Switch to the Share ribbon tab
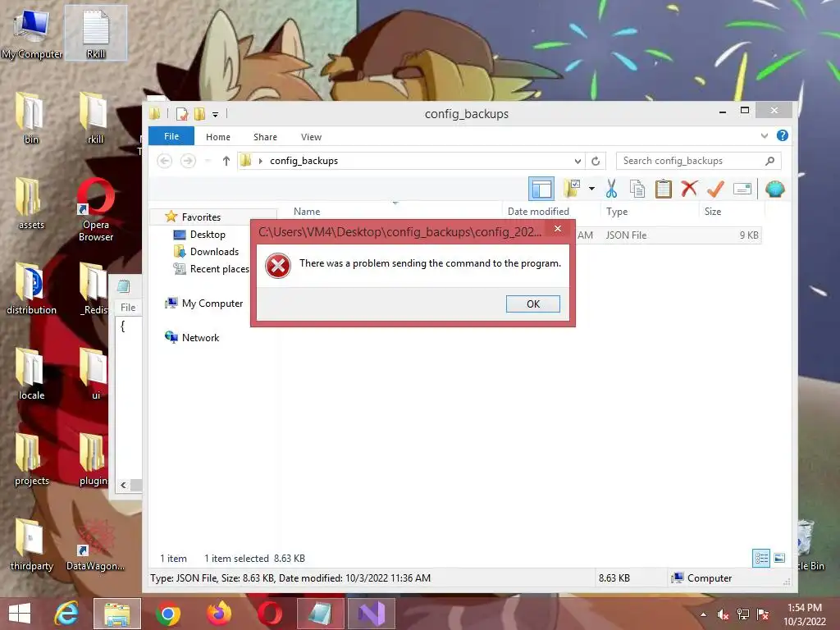The image size is (840, 630). point(265,137)
